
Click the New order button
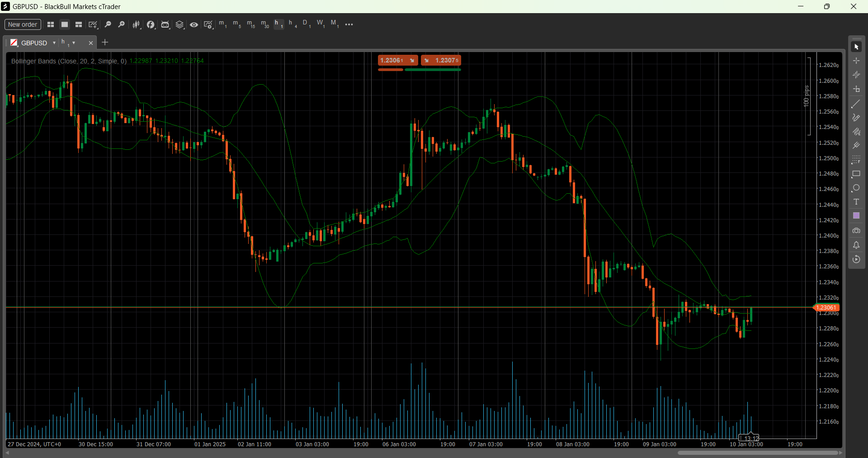click(23, 24)
